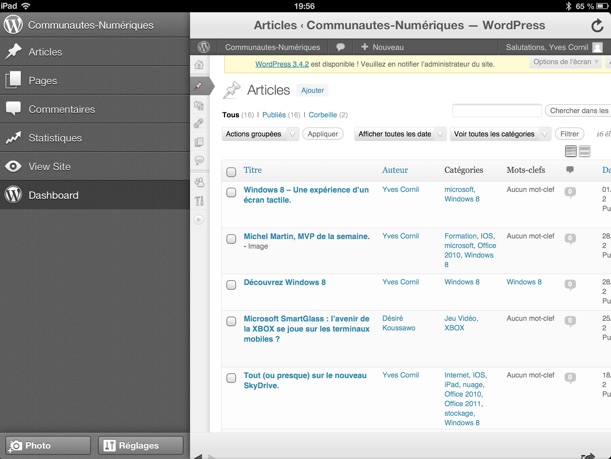Open article Découvrez Windows 8
Screen dimensions: 611x459
(x=284, y=282)
